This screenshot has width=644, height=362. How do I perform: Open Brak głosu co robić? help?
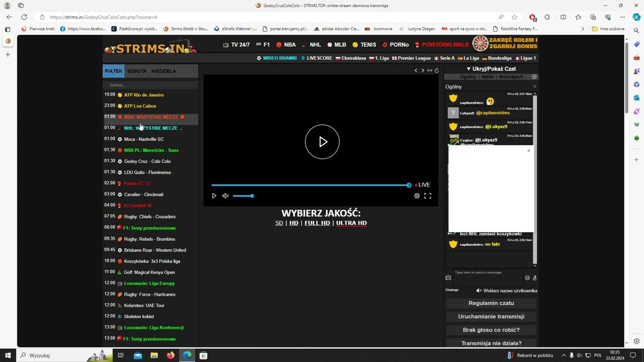[x=491, y=330]
